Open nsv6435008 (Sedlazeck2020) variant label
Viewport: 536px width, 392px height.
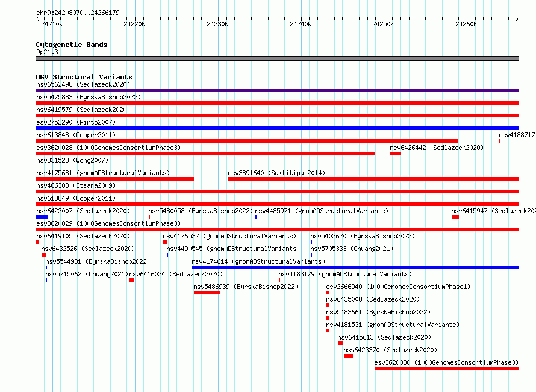tap(373, 299)
